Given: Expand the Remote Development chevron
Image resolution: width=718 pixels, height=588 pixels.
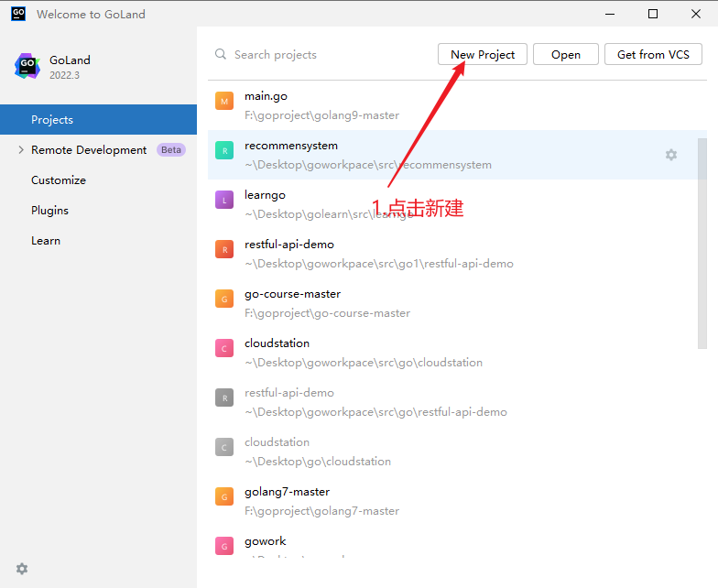Looking at the screenshot, I should coord(20,150).
